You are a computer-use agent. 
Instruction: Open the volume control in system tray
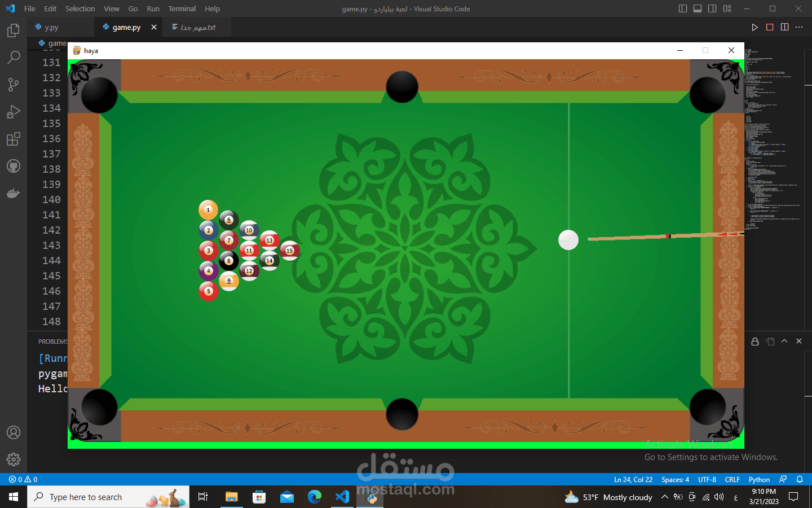(719, 497)
